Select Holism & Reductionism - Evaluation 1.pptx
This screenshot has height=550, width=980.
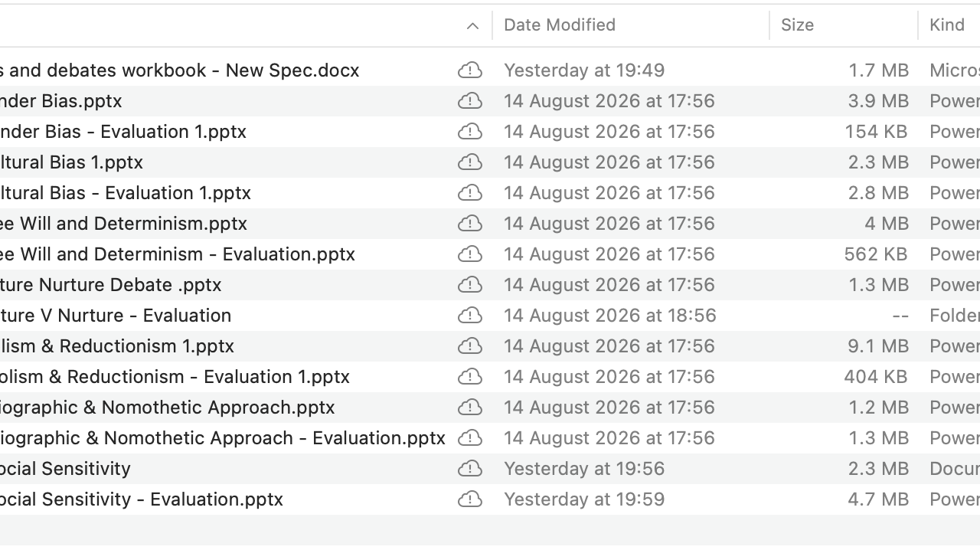coord(490,377)
